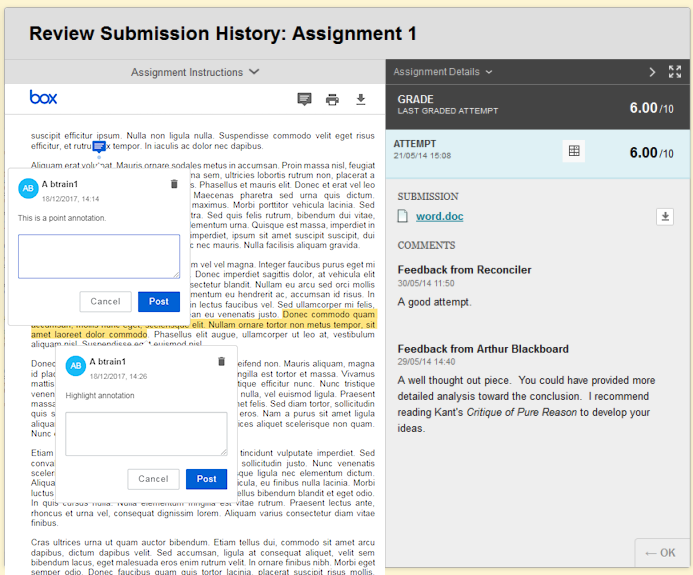Viewport: 693px width, 575px height.
Task: Click 'Critique of Pure Reason' italic text
Action: tap(522, 412)
